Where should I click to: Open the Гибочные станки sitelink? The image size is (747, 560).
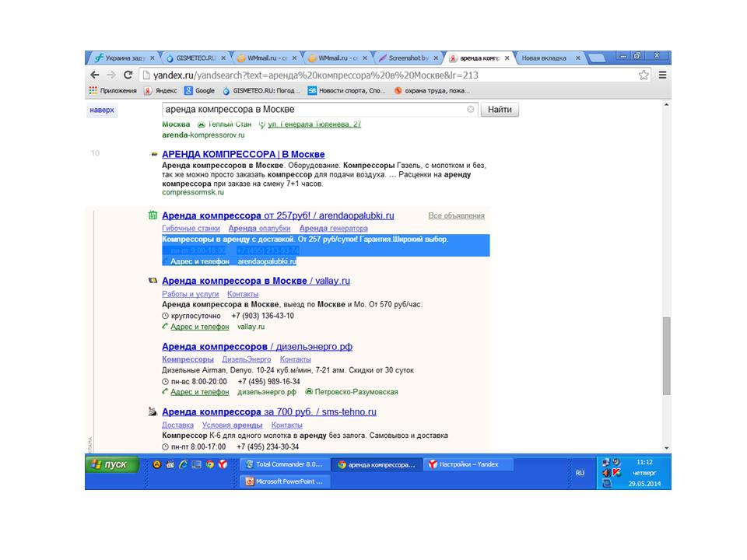click(x=191, y=229)
